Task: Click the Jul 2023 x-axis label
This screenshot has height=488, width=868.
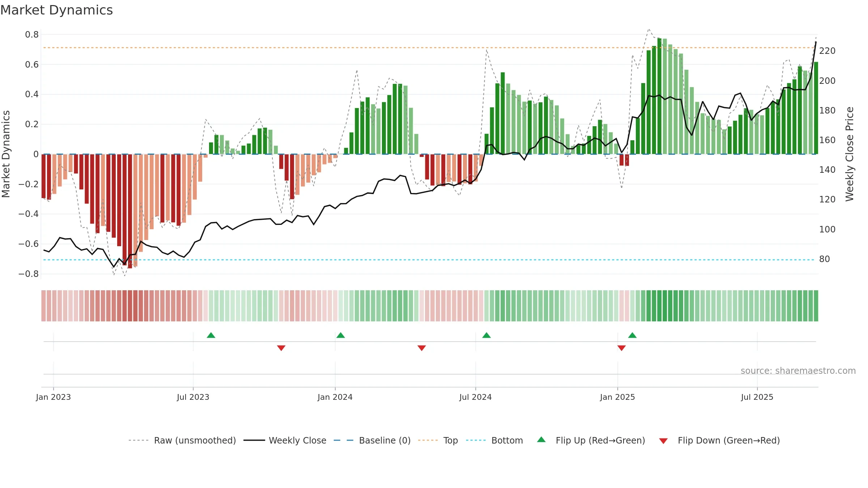Action: 193,397
